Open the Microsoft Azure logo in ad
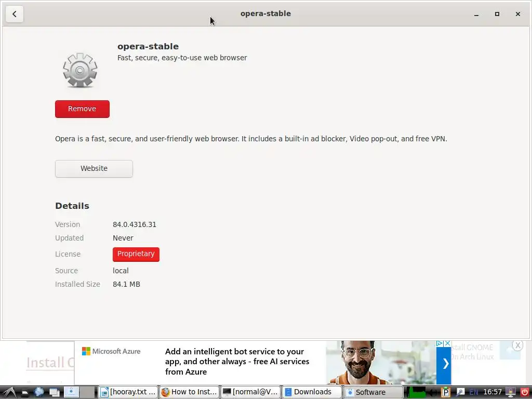 coord(111,351)
